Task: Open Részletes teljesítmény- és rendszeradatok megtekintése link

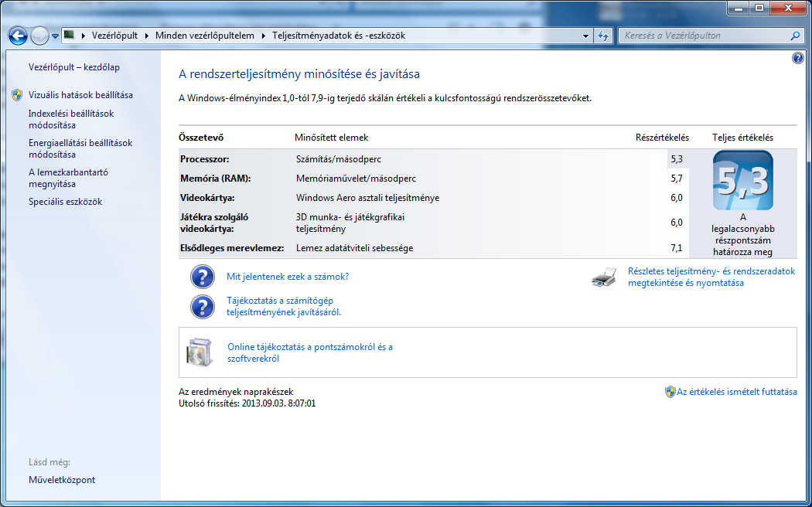Action: 711,277
